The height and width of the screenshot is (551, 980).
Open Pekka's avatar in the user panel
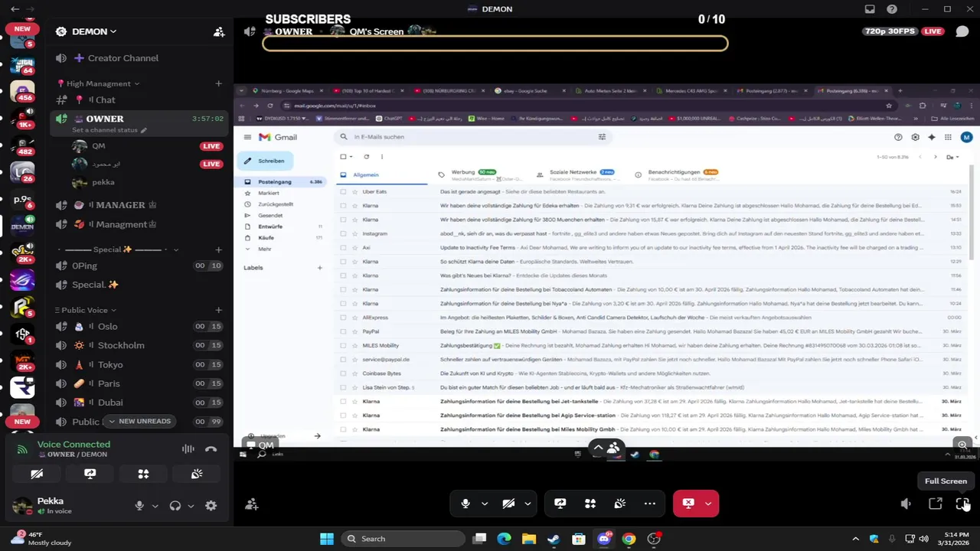[x=23, y=506]
